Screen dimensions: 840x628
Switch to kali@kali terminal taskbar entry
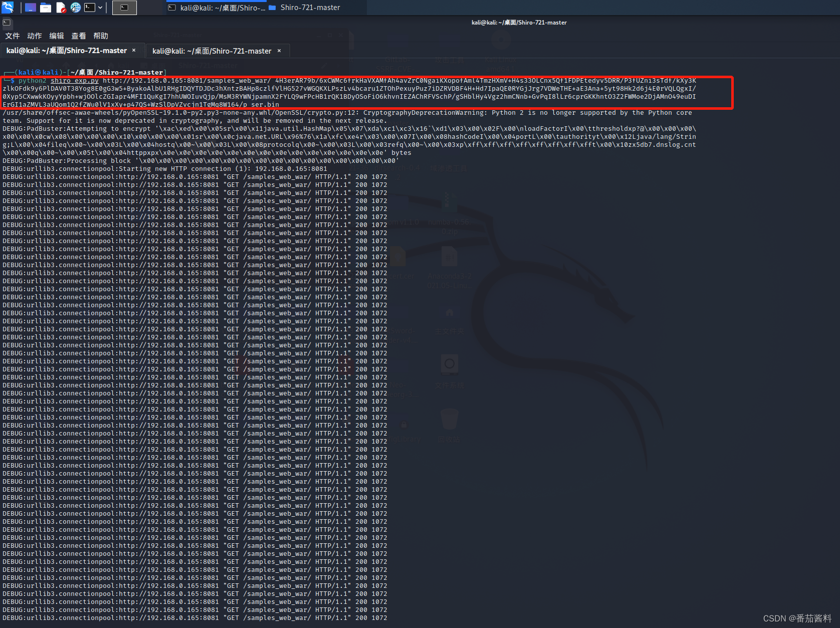217,8
